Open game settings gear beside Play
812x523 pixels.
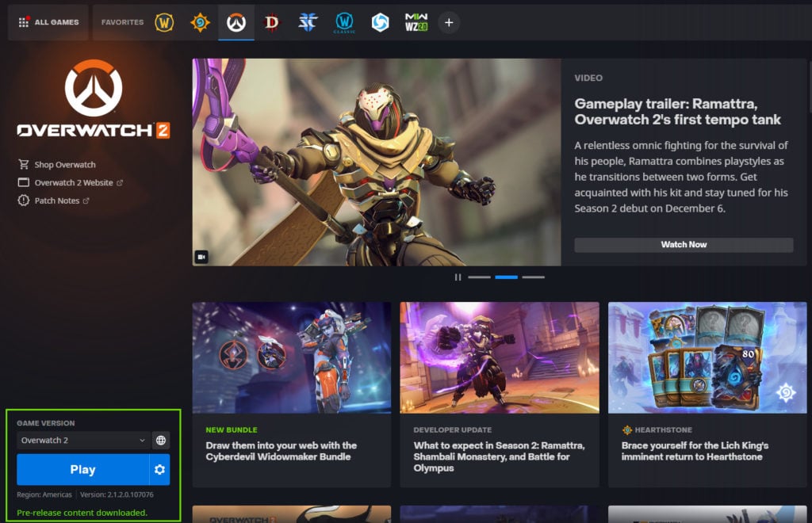(159, 470)
